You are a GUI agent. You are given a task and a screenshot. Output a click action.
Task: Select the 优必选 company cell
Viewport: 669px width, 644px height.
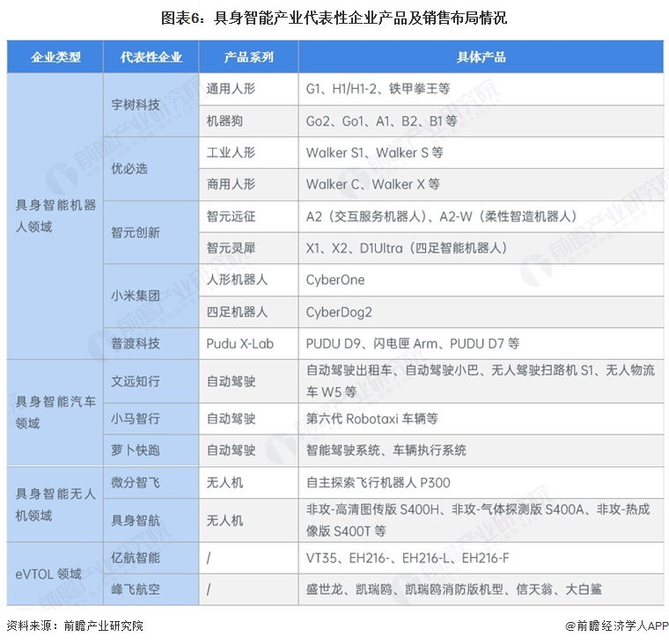coord(151,168)
